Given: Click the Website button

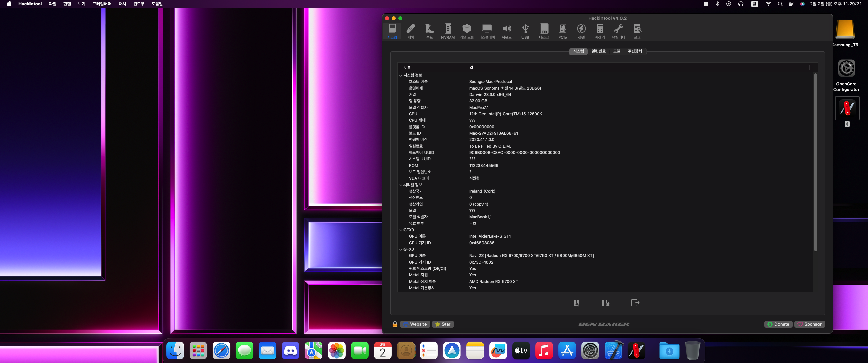Looking at the screenshot, I should [x=415, y=324].
